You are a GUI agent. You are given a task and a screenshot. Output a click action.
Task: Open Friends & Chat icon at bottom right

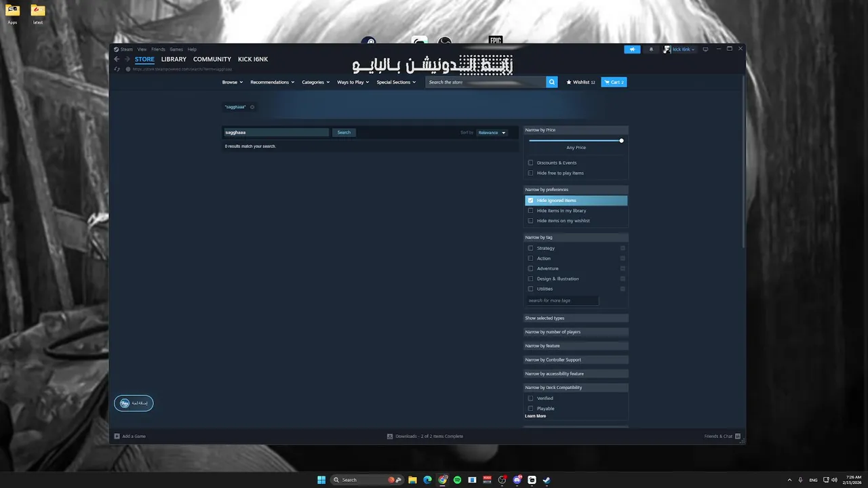(x=738, y=436)
